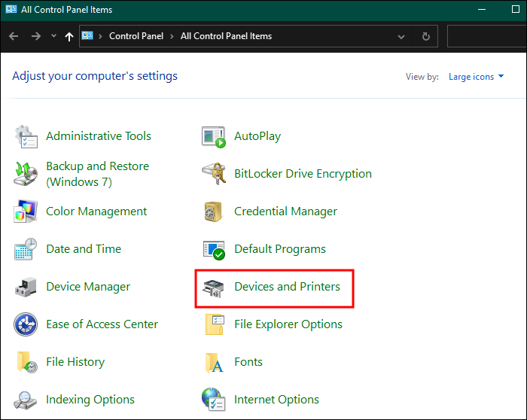Image resolution: width=527 pixels, height=420 pixels.
Task: Open Ease of Access Center icon
Action: [x=26, y=324]
